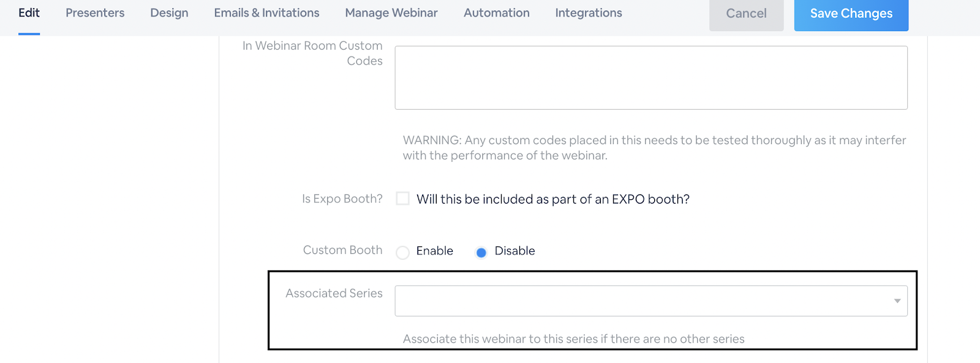Select the Manage Webinar tab
The width and height of the screenshot is (980, 363).
point(391,13)
